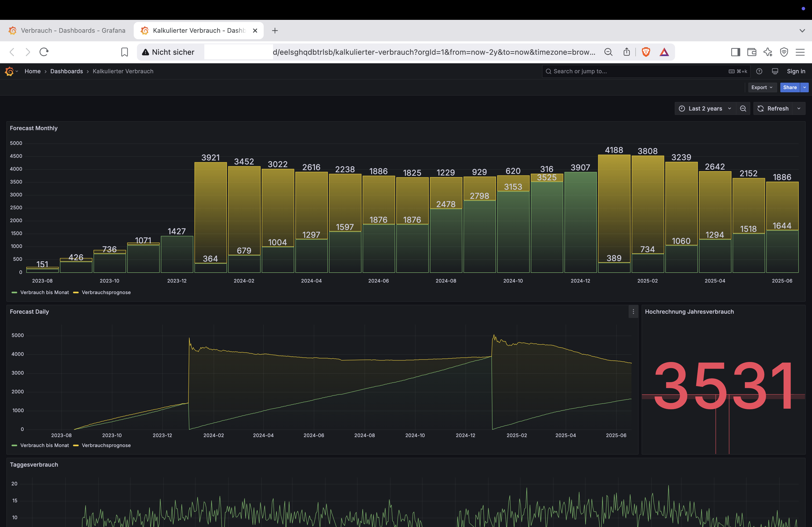The width and height of the screenshot is (812, 527).
Task: Switch to Verbrauch Dashboards tab
Action: coord(67,31)
